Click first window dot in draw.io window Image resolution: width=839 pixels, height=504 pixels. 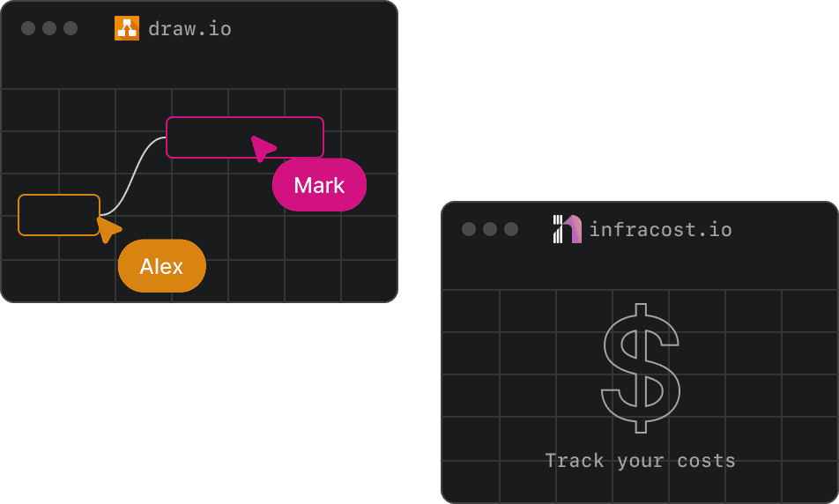click(x=28, y=28)
